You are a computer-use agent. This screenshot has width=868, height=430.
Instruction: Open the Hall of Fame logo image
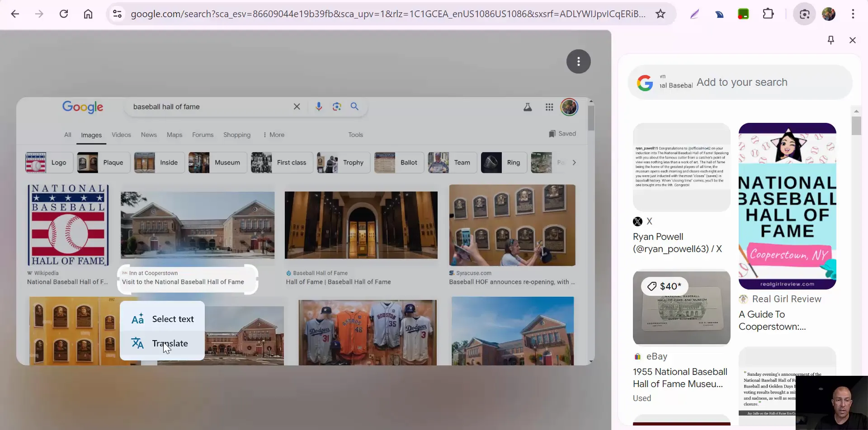(68, 225)
